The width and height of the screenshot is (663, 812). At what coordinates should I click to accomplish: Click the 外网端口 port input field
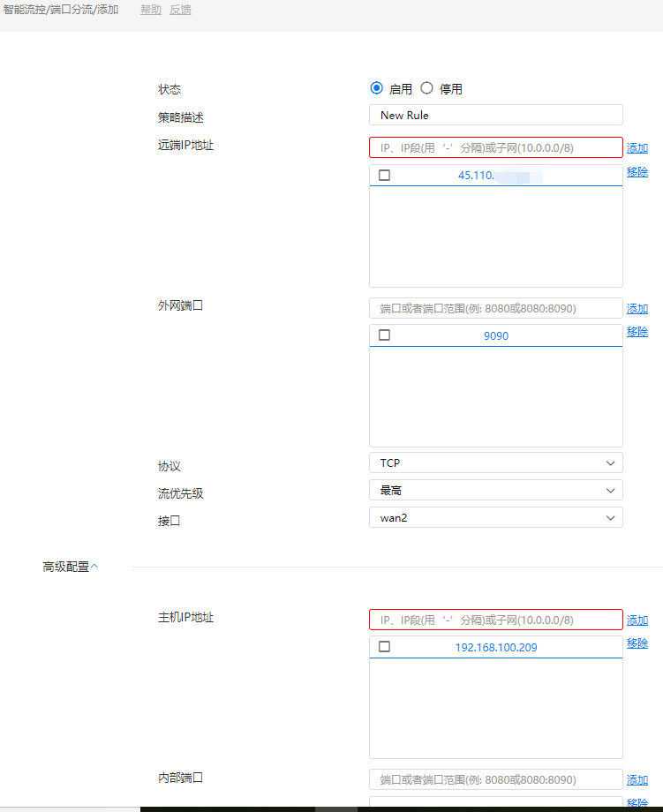coord(495,308)
